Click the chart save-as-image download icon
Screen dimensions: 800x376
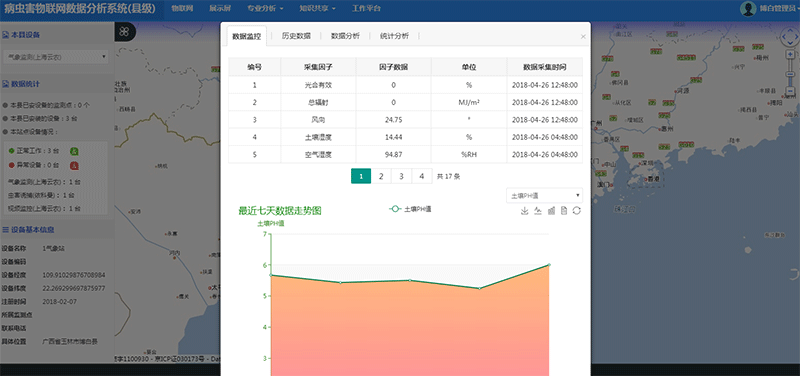click(524, 211)
